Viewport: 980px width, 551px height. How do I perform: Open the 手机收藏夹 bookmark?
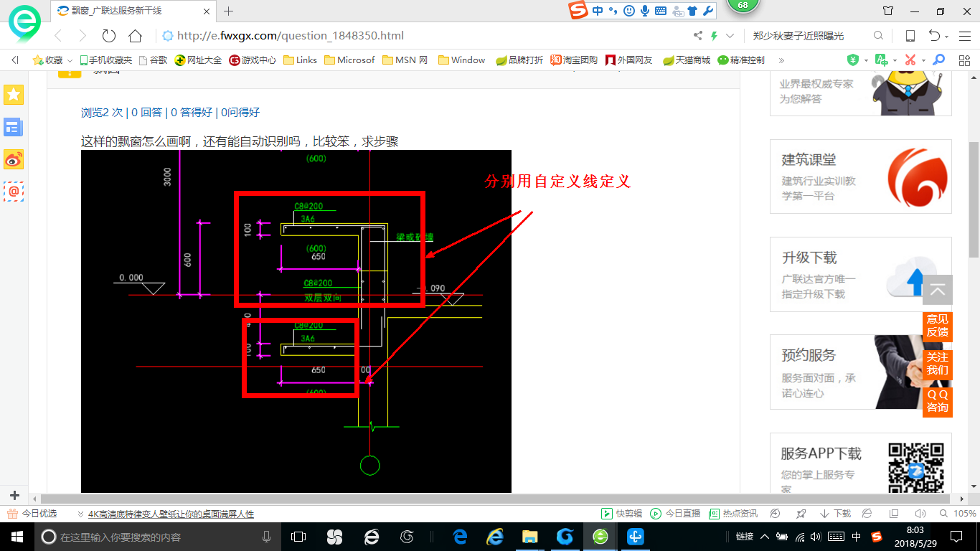105,60
